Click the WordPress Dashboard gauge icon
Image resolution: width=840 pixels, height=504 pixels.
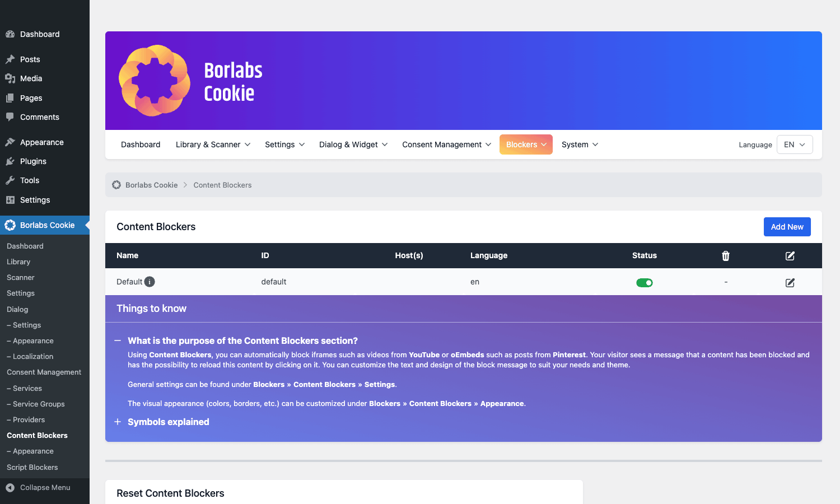pyautogui.click(x=10, y=34)
